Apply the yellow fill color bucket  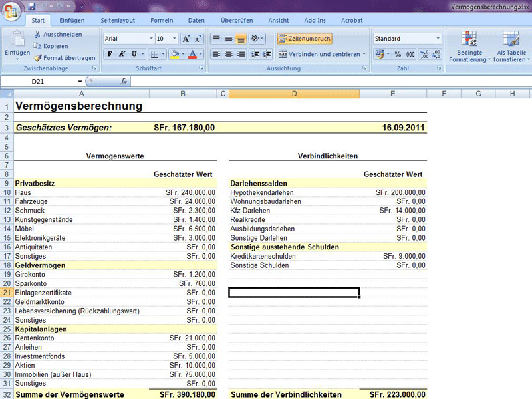tap(175, 54)
